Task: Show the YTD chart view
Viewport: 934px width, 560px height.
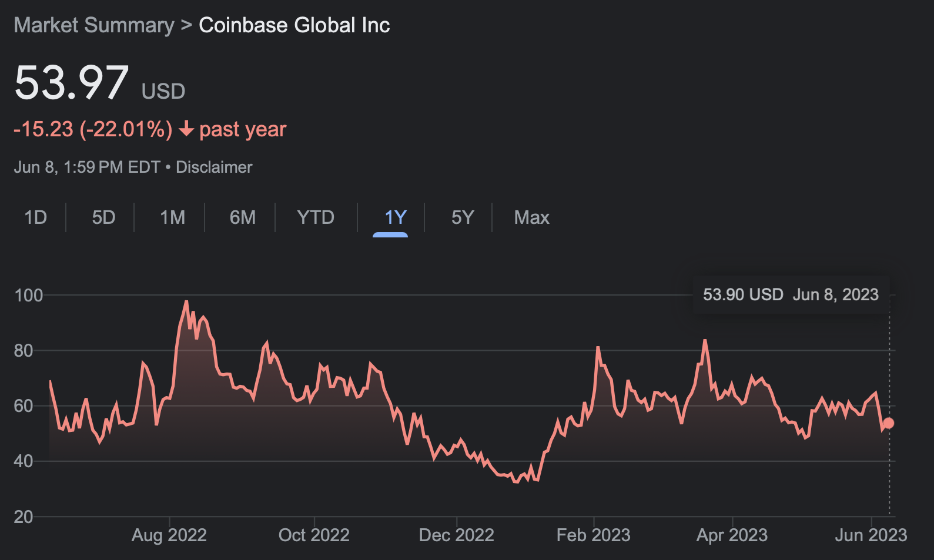Action: (316, 217)
